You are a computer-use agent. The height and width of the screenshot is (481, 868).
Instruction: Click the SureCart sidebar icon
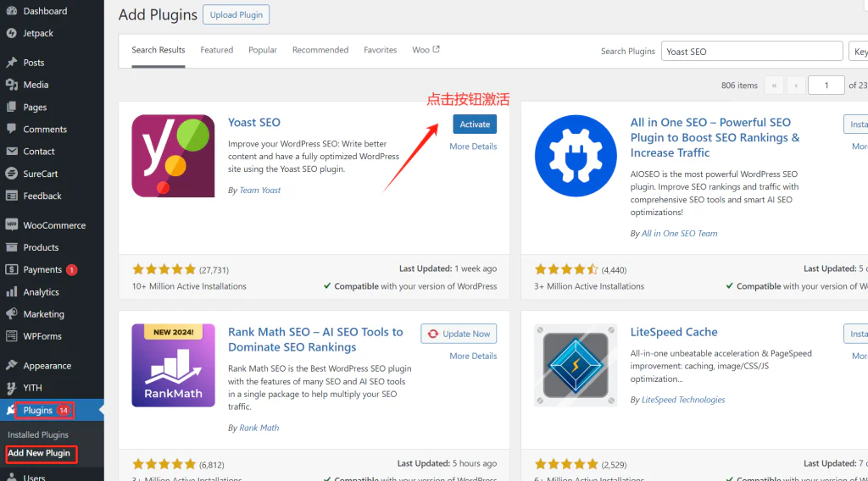tap(11, 173)
